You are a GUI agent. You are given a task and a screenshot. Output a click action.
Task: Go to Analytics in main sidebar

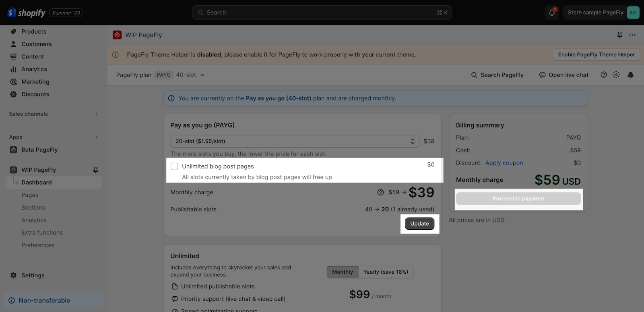pos(34,69)
